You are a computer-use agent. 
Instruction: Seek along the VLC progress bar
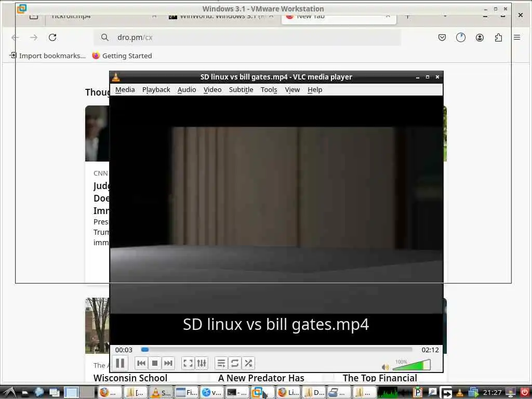pyautogui.click(x=276, y=350)
